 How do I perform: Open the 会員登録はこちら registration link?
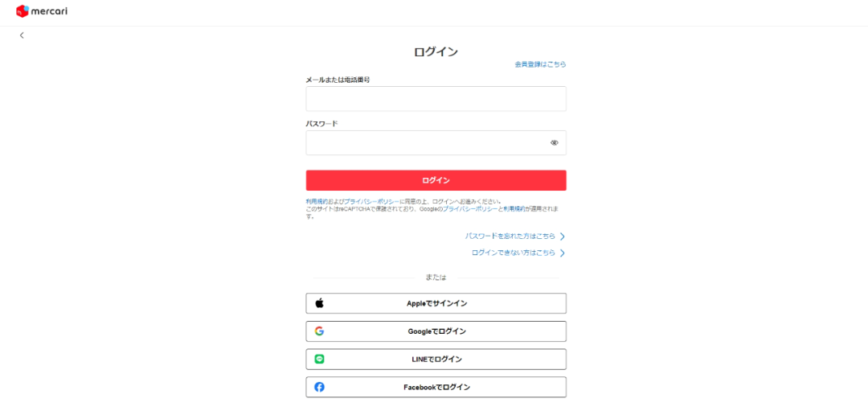coord(540,64)
